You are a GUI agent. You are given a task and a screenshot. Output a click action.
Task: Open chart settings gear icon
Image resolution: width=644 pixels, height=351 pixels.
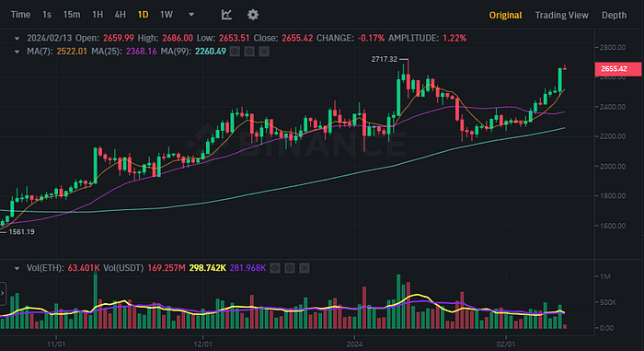coord(253,15)
